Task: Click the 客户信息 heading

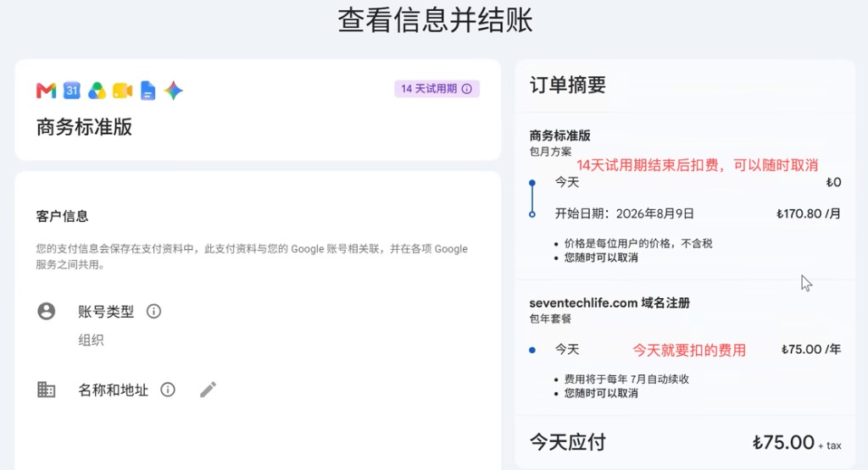Action: tap(62, 216)
